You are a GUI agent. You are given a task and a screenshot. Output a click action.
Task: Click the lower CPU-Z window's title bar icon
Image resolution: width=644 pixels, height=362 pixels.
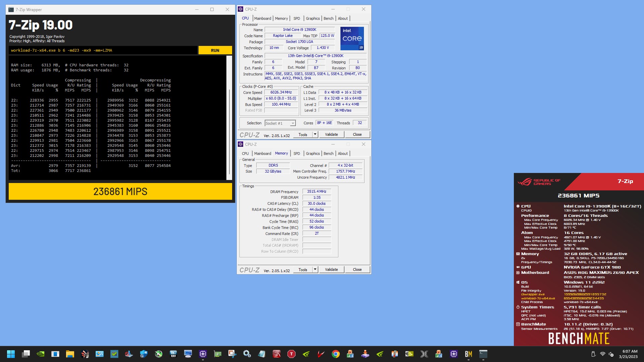(x=240, y=144)
